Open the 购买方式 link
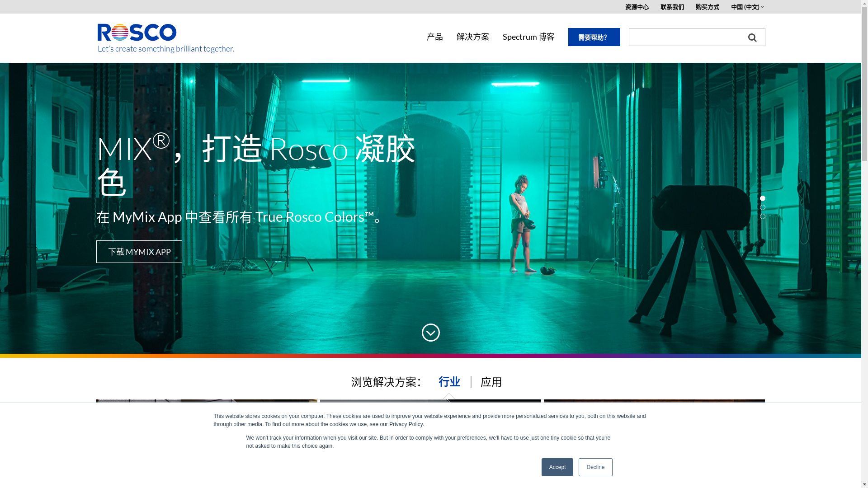This screenshot has height=488, width=868. tap(707, 7)
